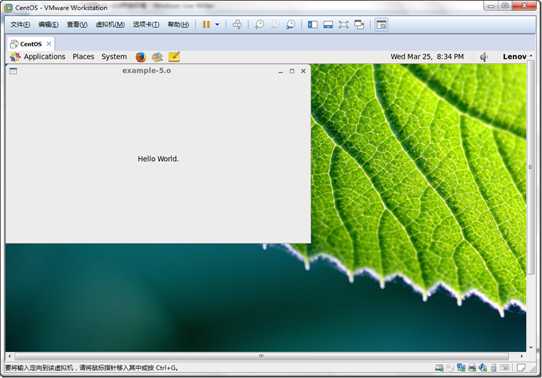Open the 文件(F) menu
The width and height of the screenshot is (542, 378).
tap(20, 25)
